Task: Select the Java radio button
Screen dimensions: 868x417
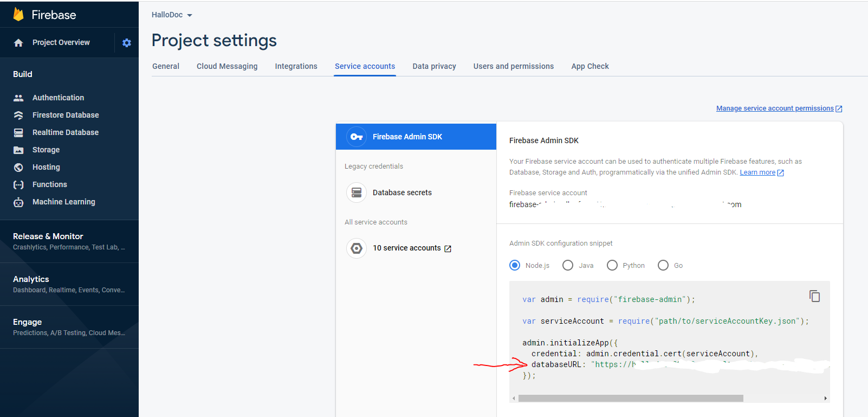Action: tap(568, 265)
